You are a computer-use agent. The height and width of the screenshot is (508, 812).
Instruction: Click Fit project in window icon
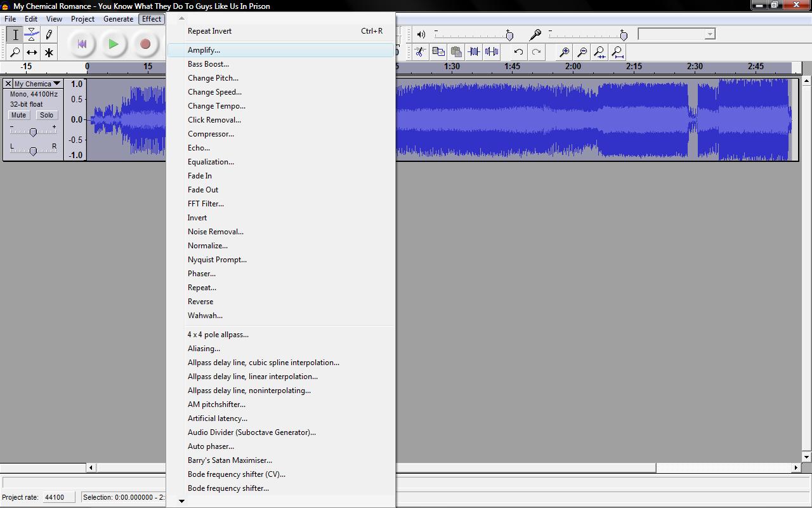click(x=617, y=52)
